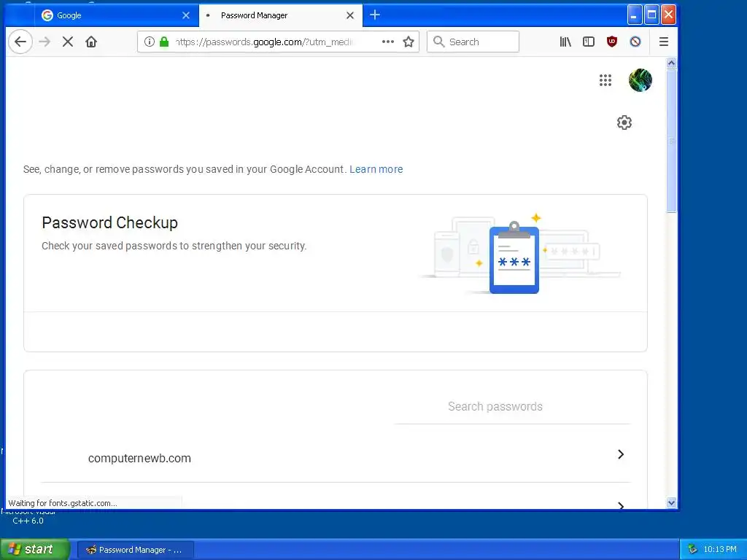747x560 pixels.
Task: Open the Google apps grid
Action: pos(605,80)
